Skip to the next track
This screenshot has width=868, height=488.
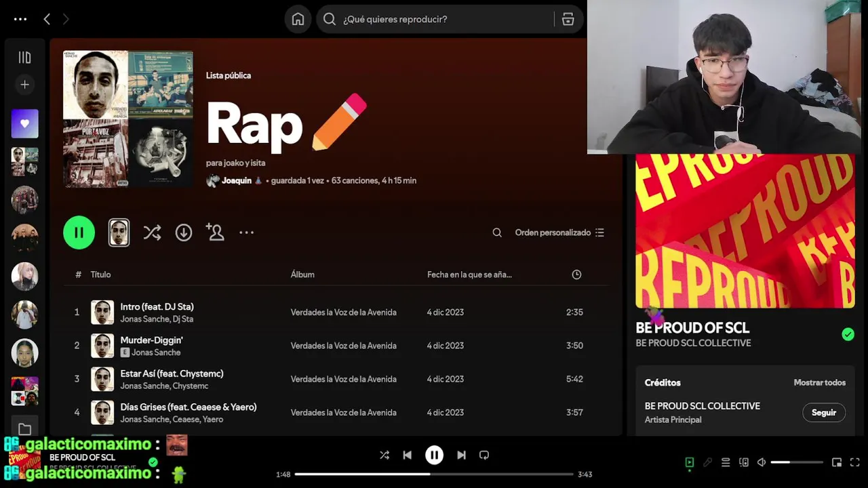coord(461,455)
